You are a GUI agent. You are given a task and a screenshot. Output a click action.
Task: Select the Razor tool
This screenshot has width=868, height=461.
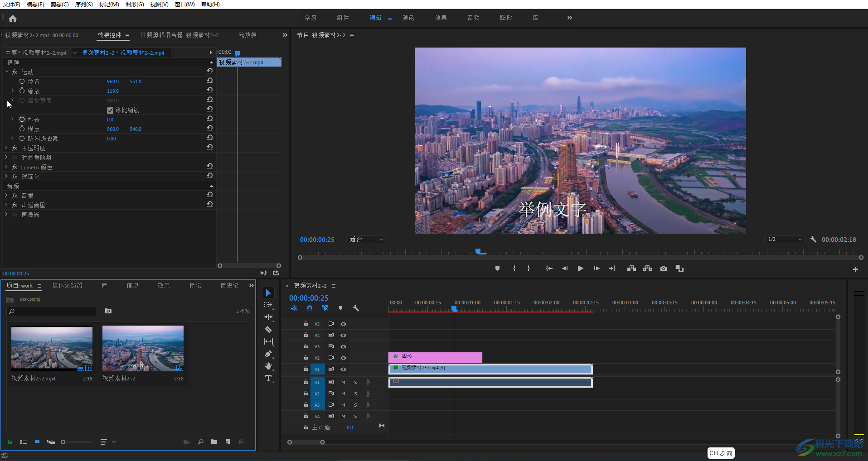coord(268,329)
